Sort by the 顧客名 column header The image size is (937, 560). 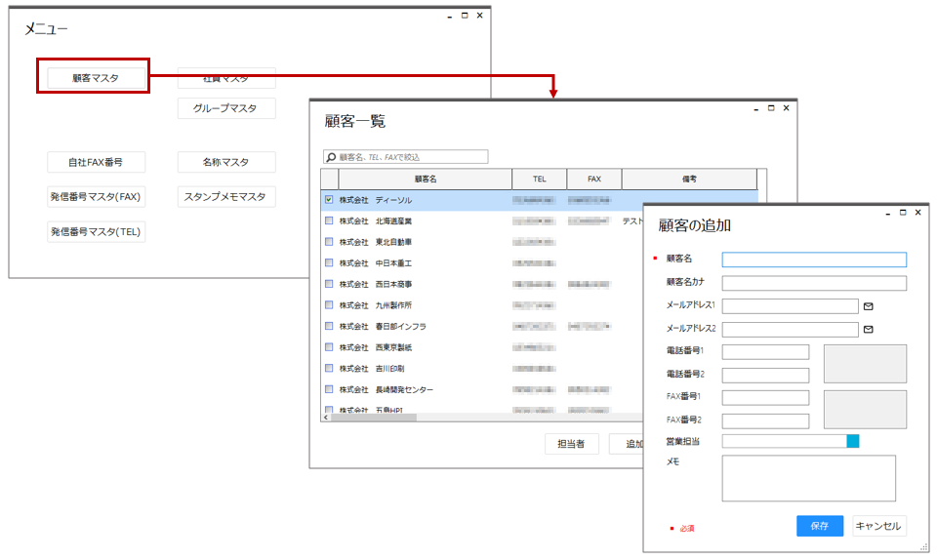[x=426, y=179]
